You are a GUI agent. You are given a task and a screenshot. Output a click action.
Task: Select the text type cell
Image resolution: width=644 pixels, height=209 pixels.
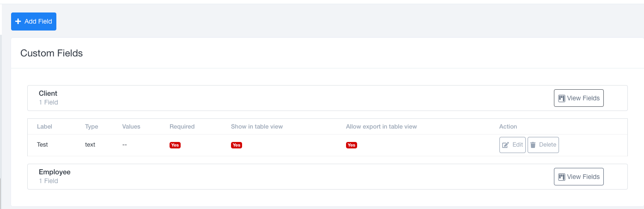point(90,144)
